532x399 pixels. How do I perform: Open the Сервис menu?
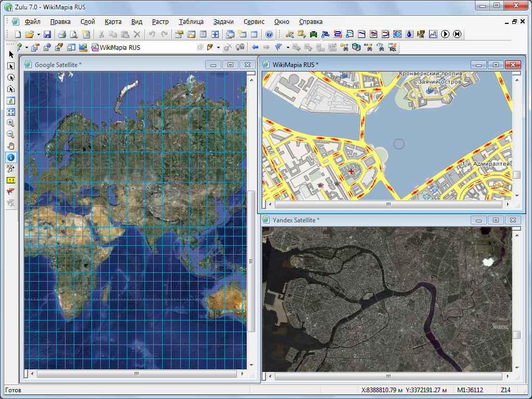pyautogui.click(x=254, y=22)
